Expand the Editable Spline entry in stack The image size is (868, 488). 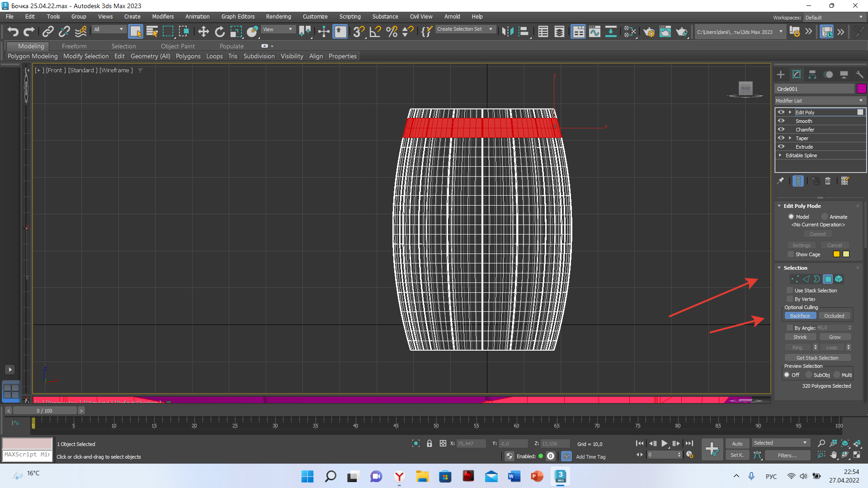coord(780,155)
